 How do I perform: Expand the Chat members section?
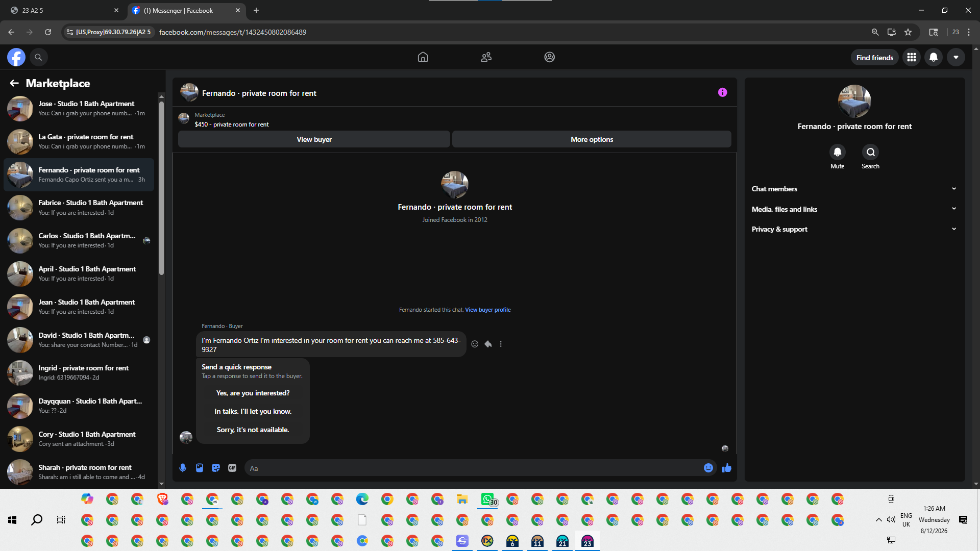[854, 189]
